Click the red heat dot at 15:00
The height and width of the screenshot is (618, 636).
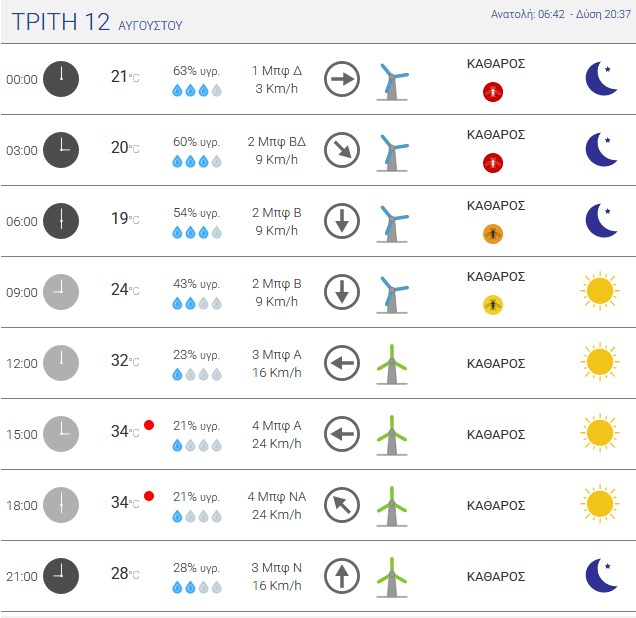click(149, 425)
